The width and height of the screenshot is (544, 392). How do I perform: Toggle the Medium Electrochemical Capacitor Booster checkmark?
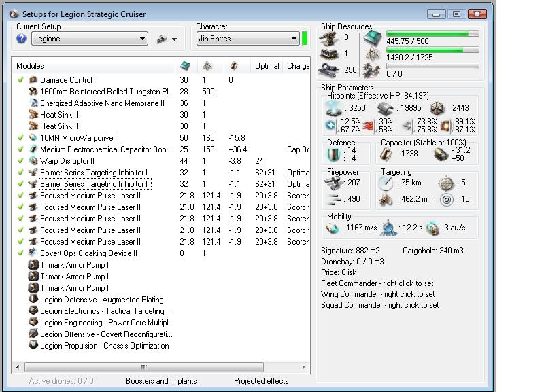point(20,149)
